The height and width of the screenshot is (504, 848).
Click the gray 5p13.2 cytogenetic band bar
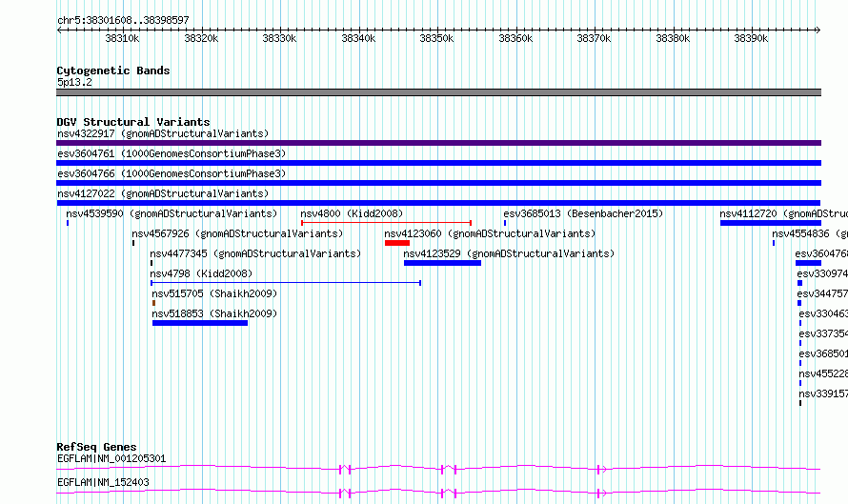[x=438, y=92]
